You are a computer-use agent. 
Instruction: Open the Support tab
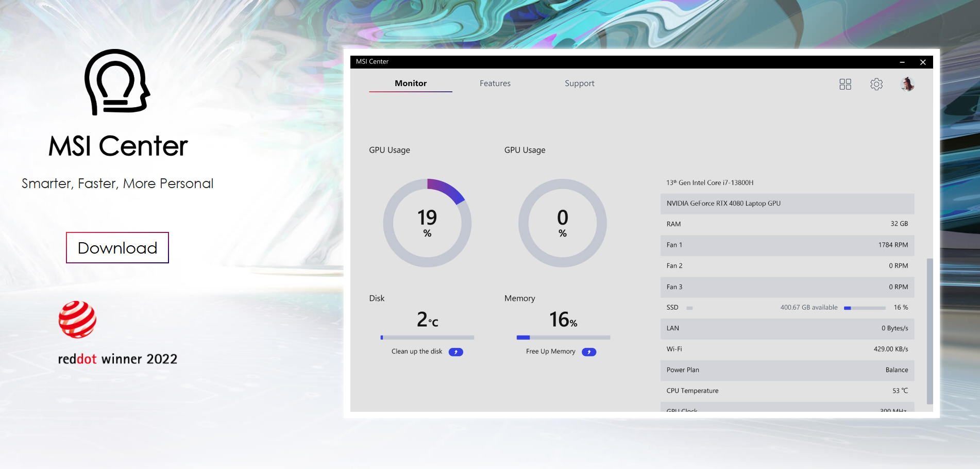click(x=579, y=83)
